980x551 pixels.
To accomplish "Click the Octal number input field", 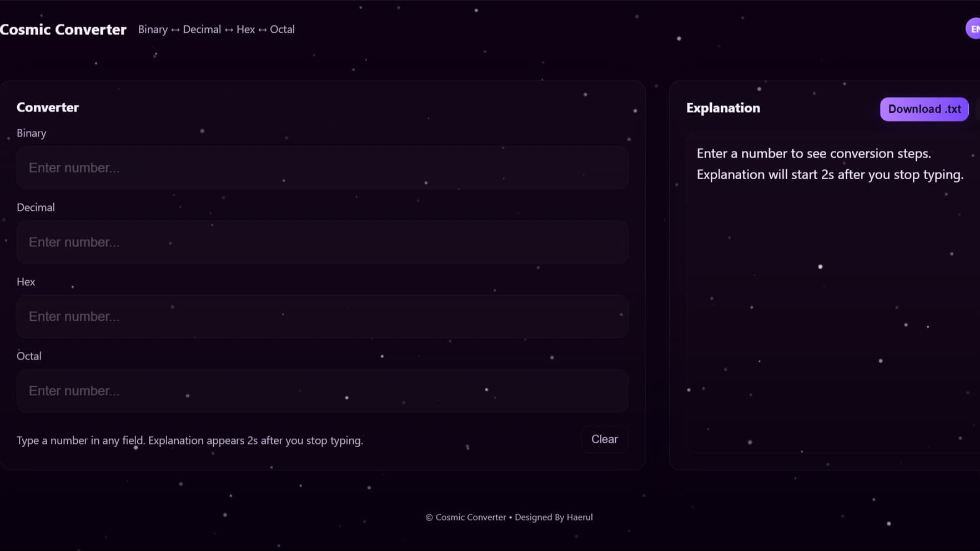I will (x=322, y=391).
